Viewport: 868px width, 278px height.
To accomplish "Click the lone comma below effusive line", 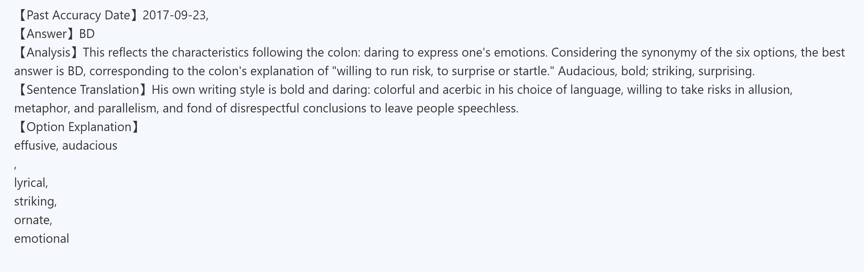I will [x=15, y=166].
